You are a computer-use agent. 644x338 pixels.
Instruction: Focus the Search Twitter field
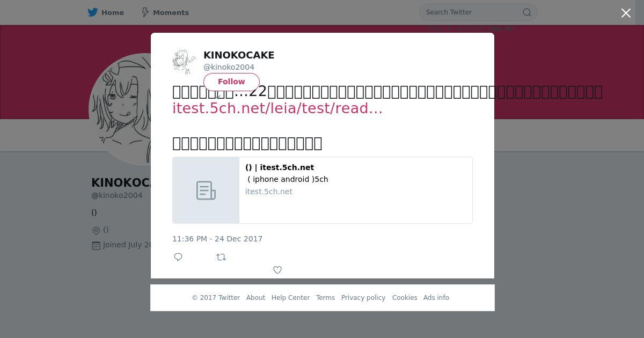[472, 12]
